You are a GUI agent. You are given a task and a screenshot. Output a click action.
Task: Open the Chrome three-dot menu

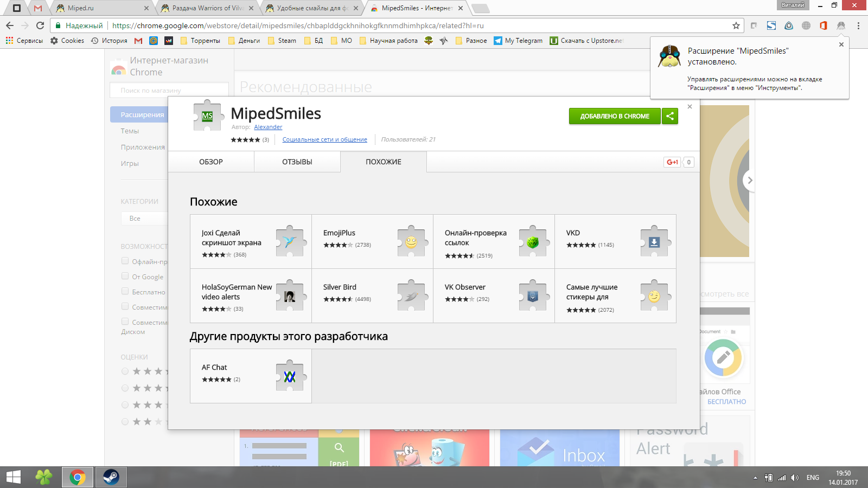click(858, 25)
